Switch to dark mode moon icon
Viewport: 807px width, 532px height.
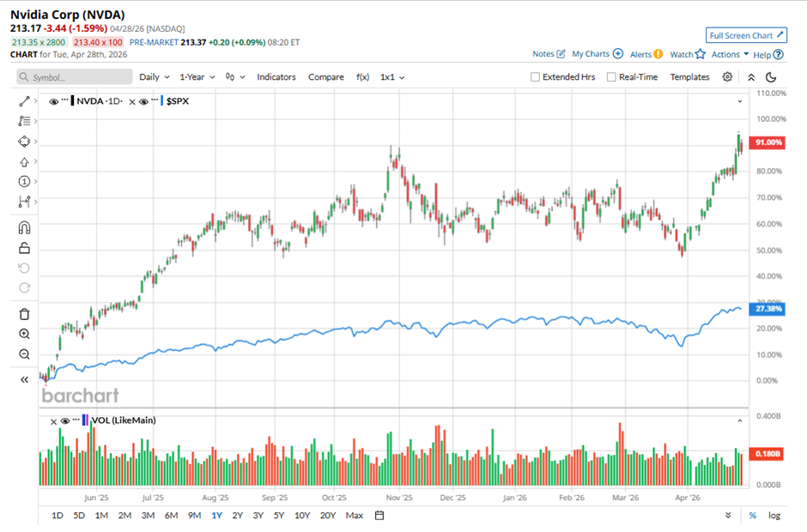pyautogui.click(x=770, y=77)
